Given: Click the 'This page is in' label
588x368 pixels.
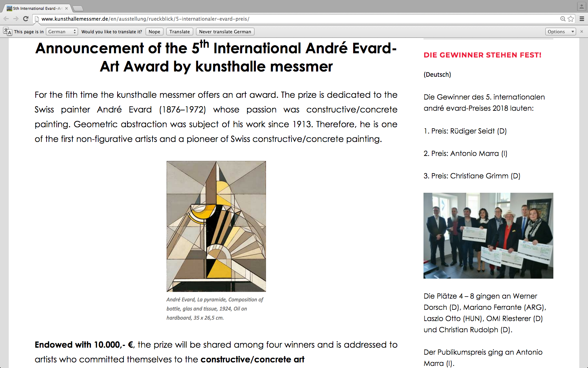Looking at the screenshot, I should pos(29,32).
